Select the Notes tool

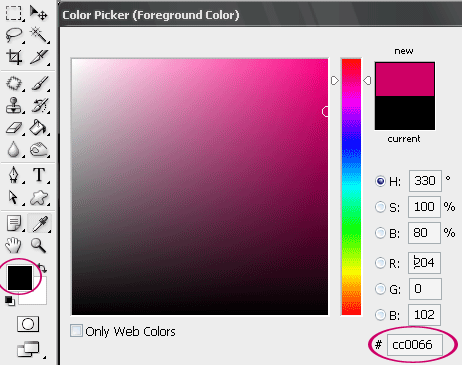tap(14, 223)
